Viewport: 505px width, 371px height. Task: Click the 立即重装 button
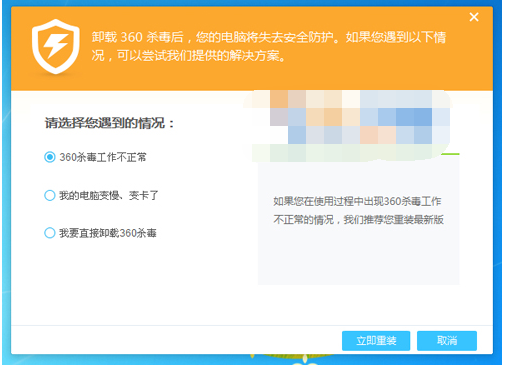[376, 340]
